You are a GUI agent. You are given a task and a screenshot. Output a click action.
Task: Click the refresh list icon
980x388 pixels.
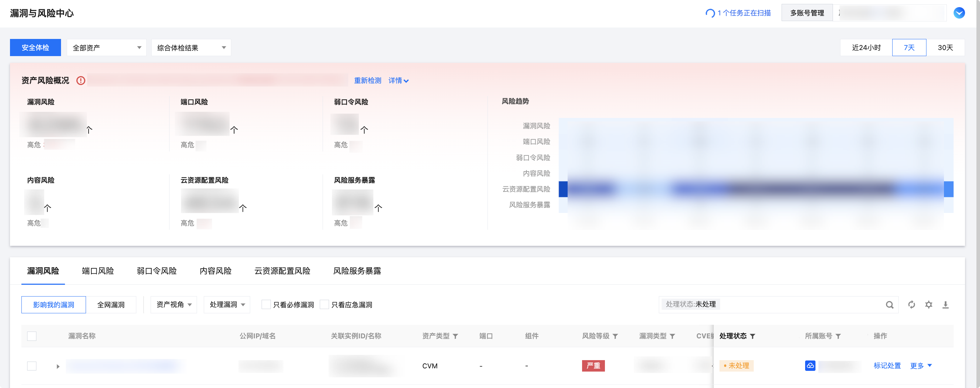(x=911, y=305)
